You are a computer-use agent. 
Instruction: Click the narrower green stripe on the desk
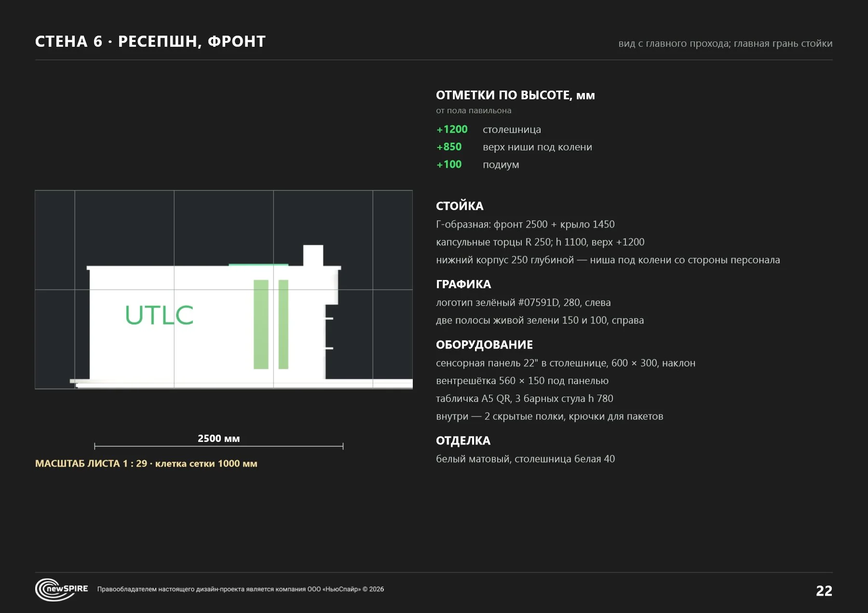pyautogui.click(x=284, y=324)
